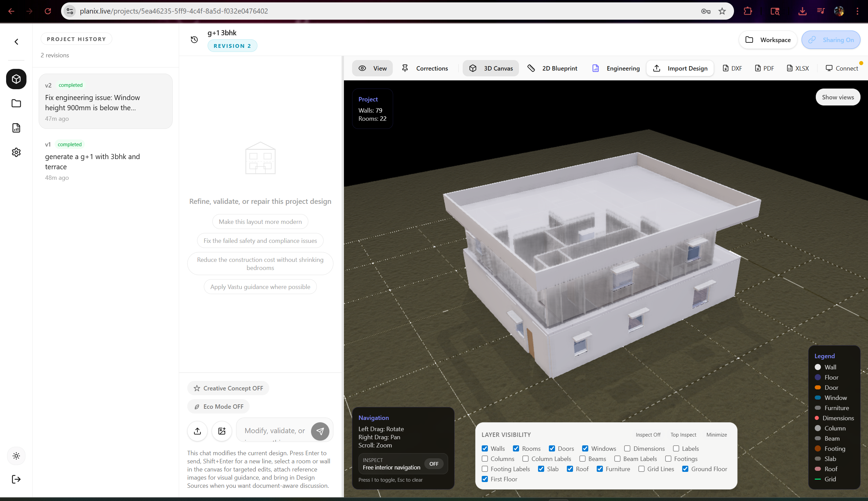Uncheck the Walls layer checkbox
Image resolution: width=868 pixels, height=501 pixels.
(x=485, y=448)
